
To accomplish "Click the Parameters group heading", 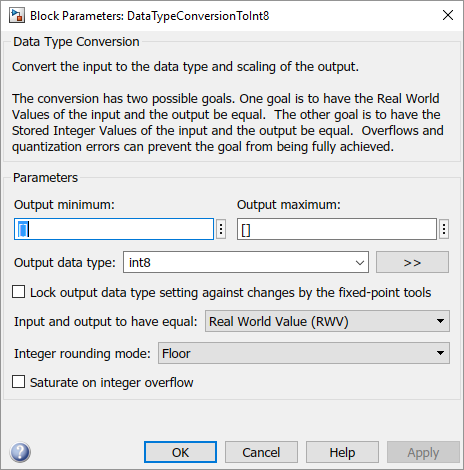I will pos(45,178).
